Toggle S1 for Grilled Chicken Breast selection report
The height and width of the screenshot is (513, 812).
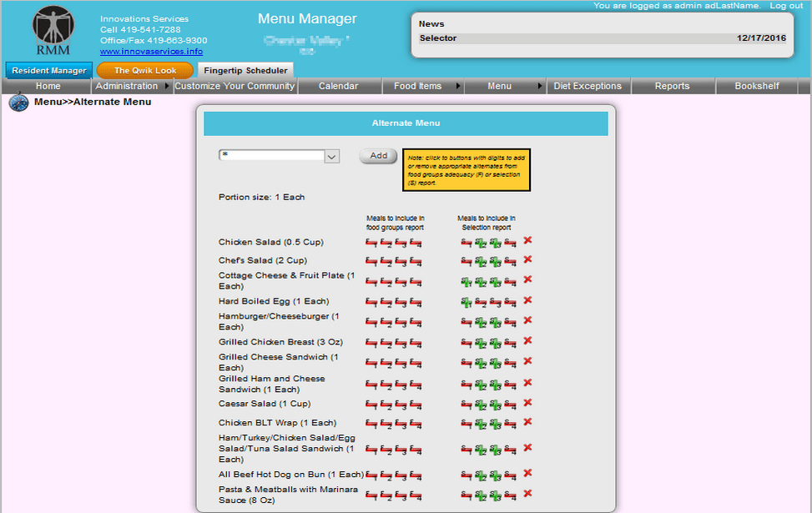tap(465, 342)
